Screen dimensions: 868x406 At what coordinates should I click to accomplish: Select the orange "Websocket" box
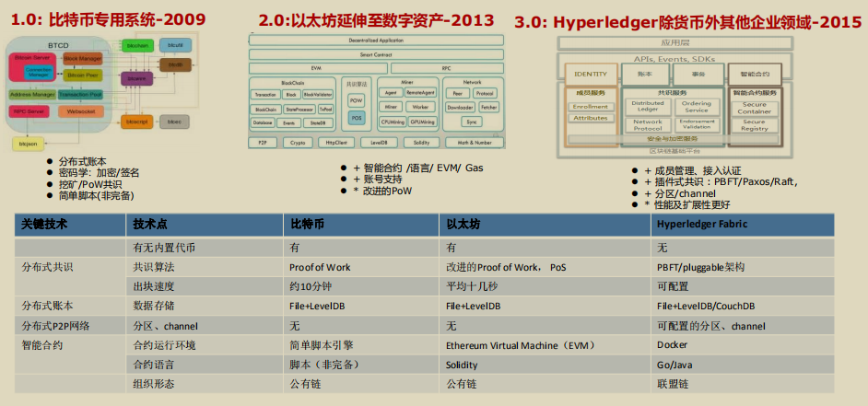(81, 111)
